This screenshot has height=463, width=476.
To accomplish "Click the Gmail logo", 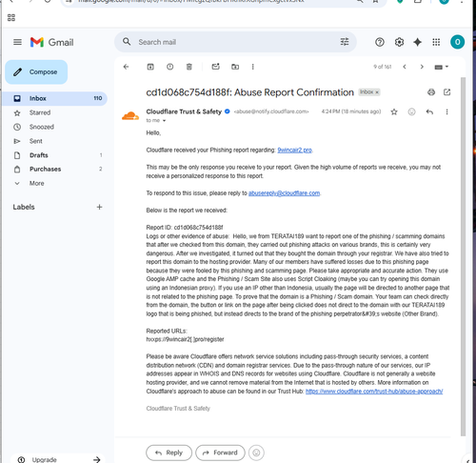I will 52,42.
